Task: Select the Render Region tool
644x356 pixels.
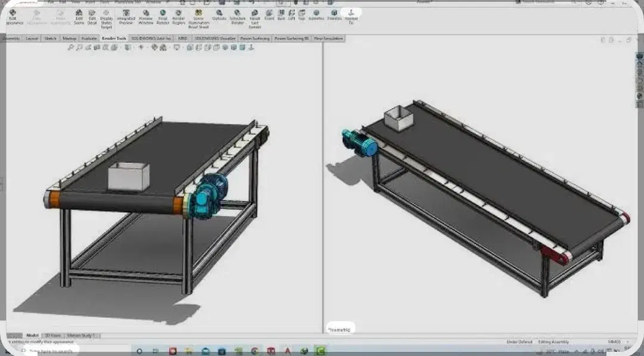Action: point(178,16)
